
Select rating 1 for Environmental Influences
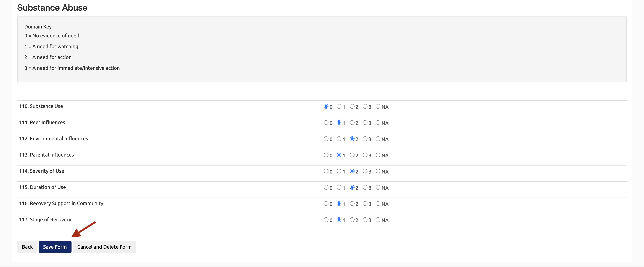pyautogui.click(x=339, y=139)
